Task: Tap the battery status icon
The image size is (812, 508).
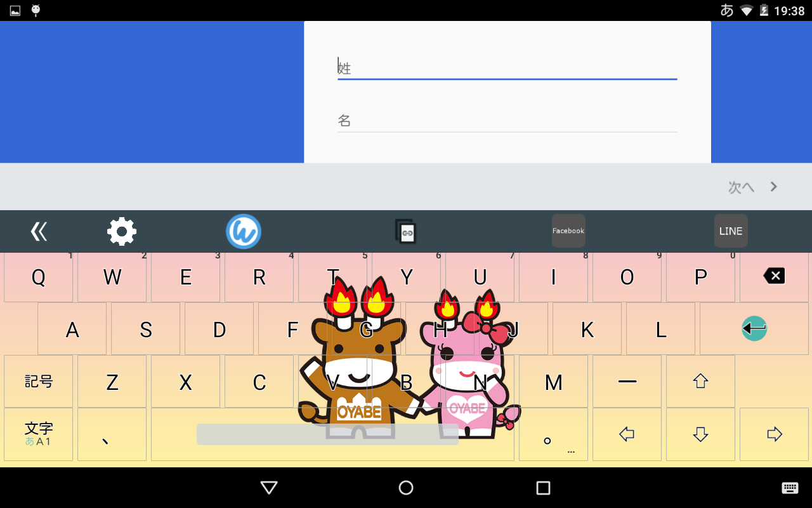Action: pos(764,11)
